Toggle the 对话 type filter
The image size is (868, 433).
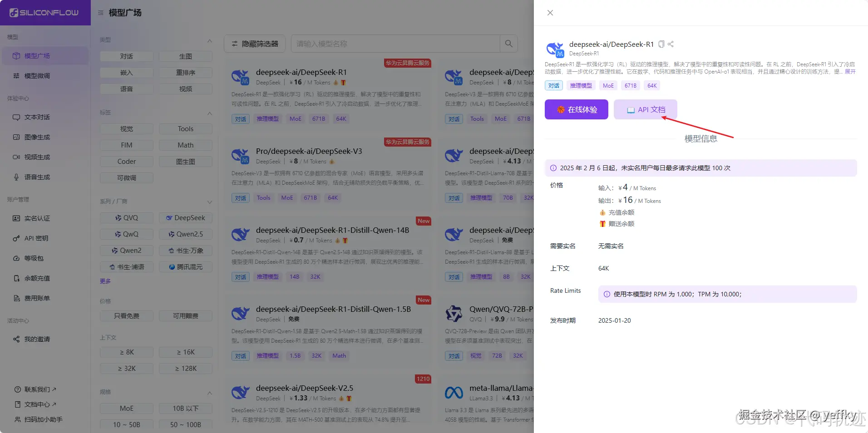coord(127,56)
